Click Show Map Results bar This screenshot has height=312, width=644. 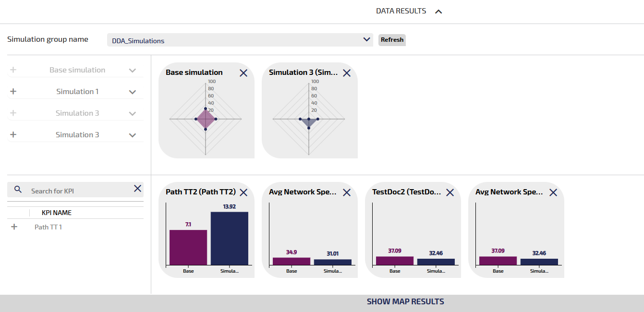click(405, 302)
